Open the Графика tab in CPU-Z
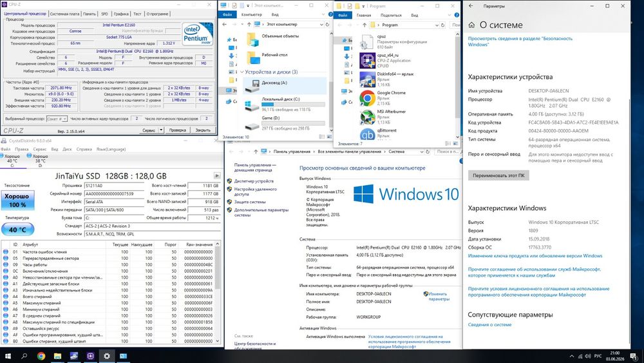644x363 pixels. coord(121,14)
